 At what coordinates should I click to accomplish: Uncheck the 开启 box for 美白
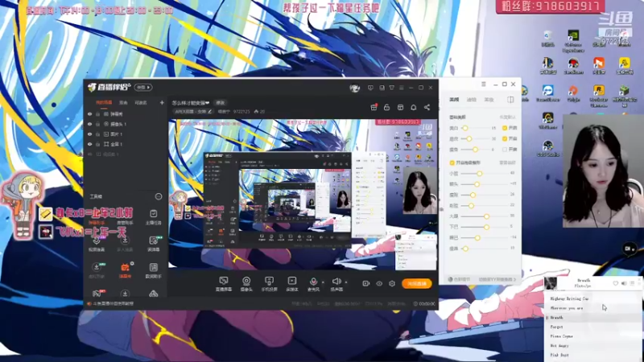click(x=505, y=128)
